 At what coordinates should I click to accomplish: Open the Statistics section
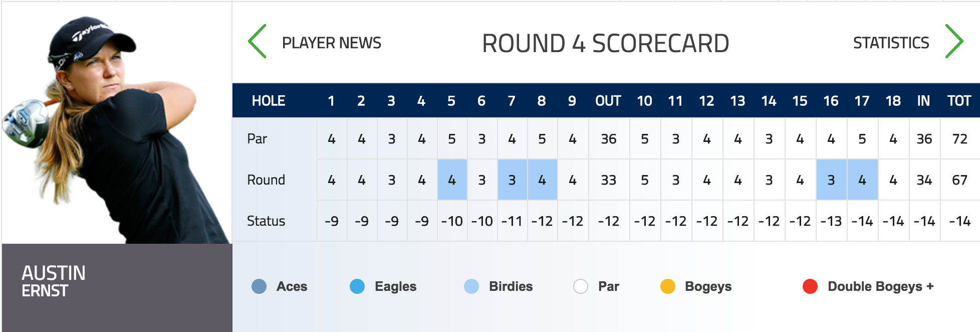tap(891, 43)
